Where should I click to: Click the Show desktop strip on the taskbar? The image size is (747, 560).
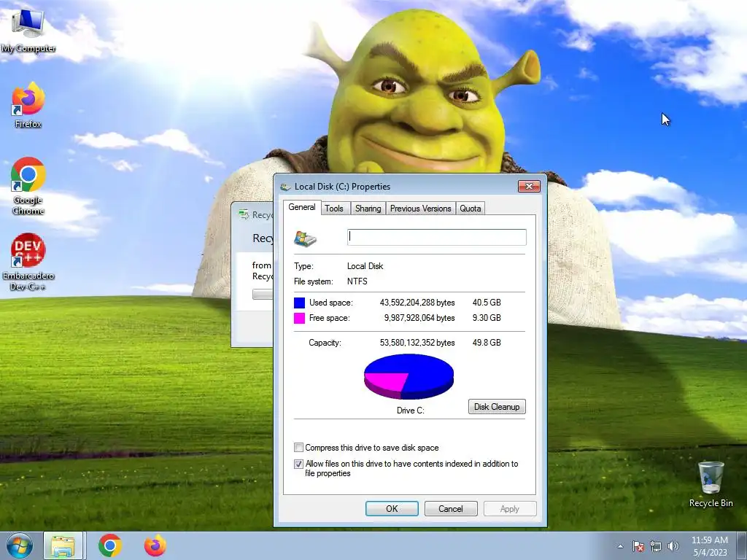pyautogui.click(x=743, y=545)
